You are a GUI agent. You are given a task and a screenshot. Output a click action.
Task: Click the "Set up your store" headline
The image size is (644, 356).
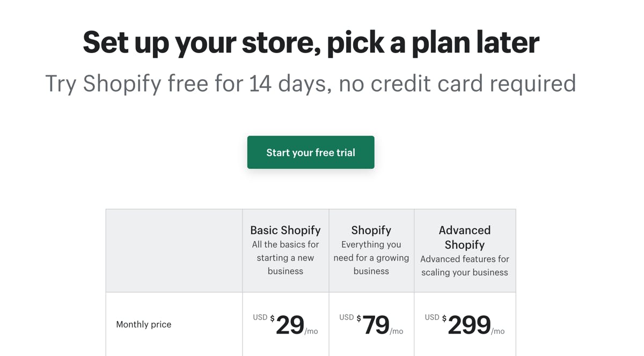[x=311, y=42]
